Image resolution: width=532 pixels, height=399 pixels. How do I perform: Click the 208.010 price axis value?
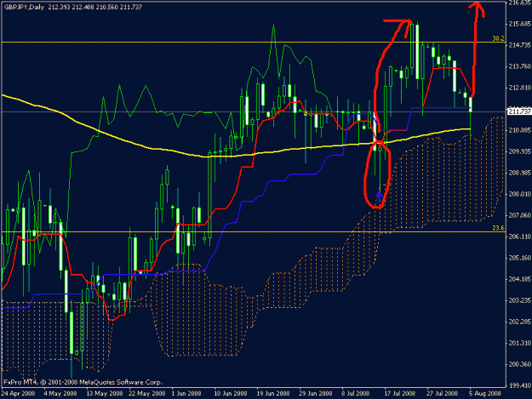[520, 194]
